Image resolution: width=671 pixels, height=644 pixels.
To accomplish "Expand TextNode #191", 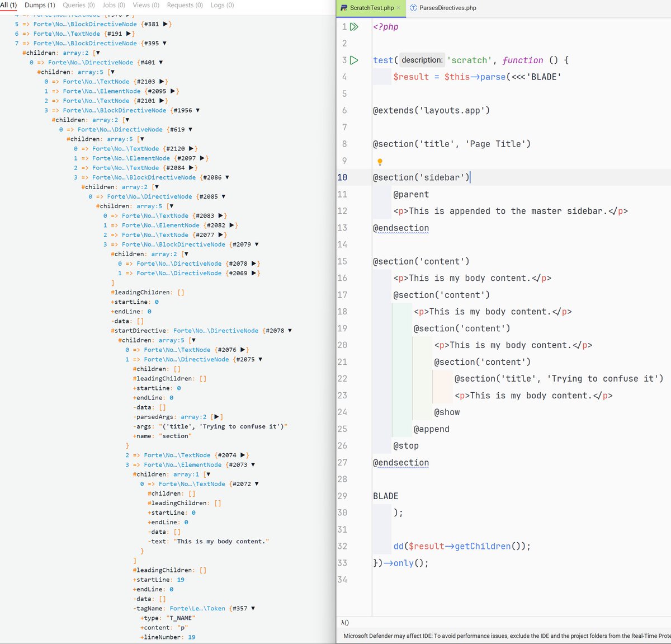I will click(x=128, y=34).
